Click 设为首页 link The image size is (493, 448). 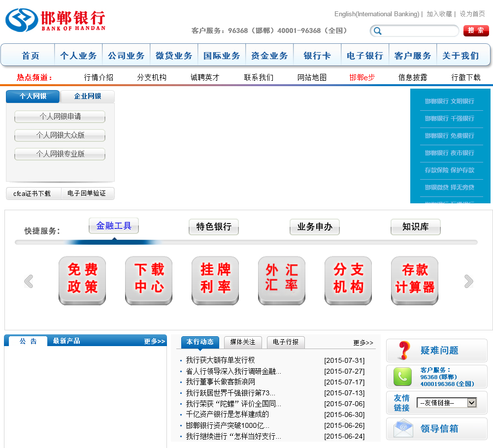click(x=472, y=14)
